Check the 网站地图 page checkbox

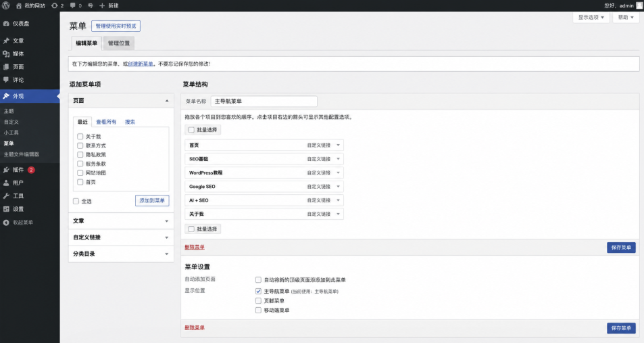coord(80,173)
